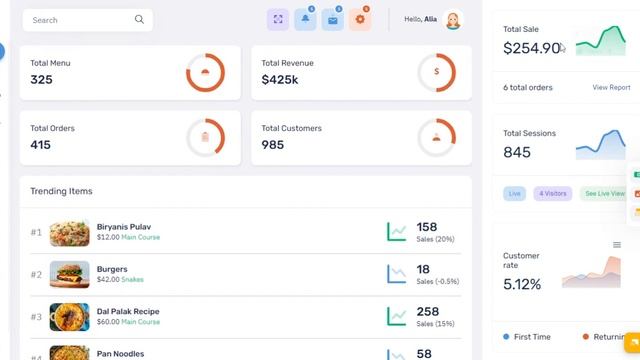The image size is (640, 360).
Task: Click Dal Palak Recipe sales trend icon
Action: (x=396, y=316)
